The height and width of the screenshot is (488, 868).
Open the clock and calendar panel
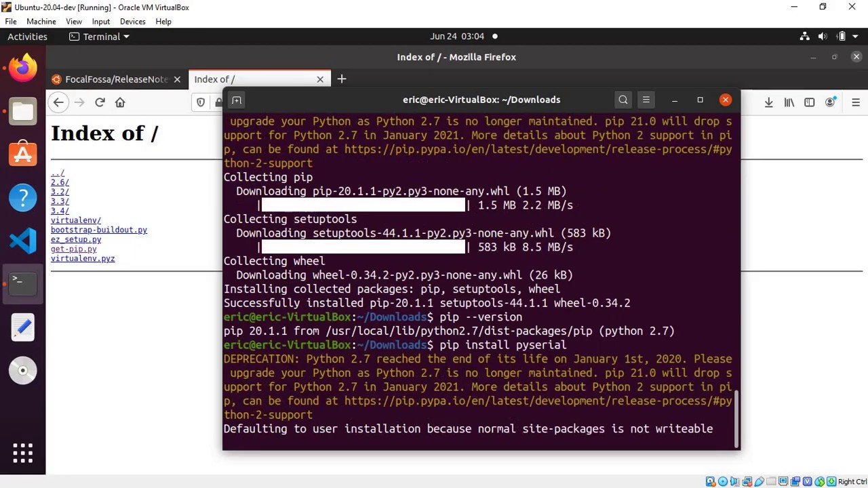(457, 37)
